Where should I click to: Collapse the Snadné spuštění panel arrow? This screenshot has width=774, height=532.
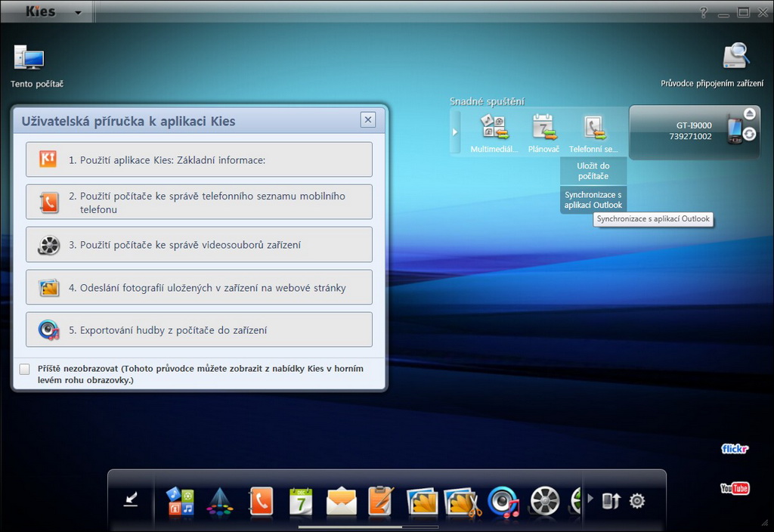click(x=455, y=132)
